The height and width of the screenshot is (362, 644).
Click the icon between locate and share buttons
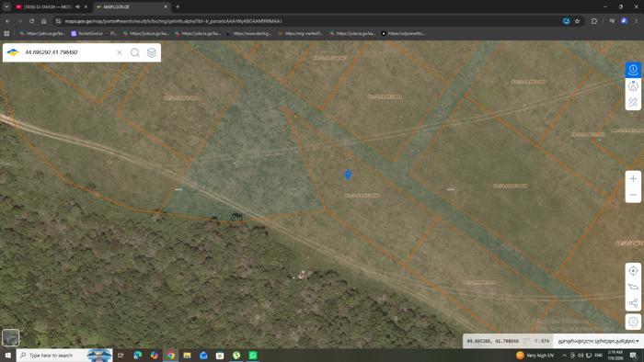[x=633, y=287]
